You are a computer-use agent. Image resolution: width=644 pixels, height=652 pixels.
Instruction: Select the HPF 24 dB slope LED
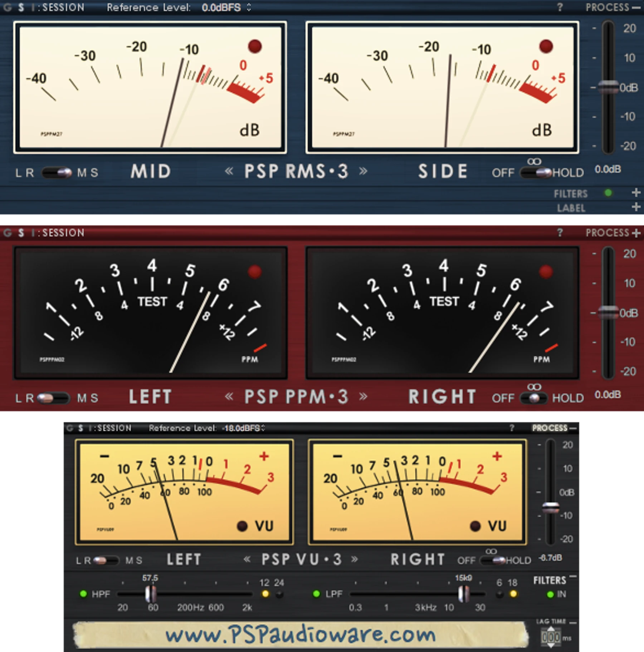point(279,594)
